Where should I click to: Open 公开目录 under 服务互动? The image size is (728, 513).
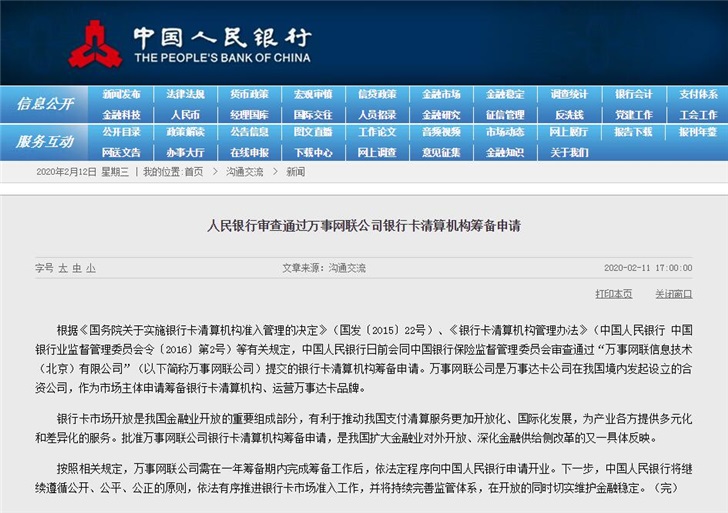(121, 132)
